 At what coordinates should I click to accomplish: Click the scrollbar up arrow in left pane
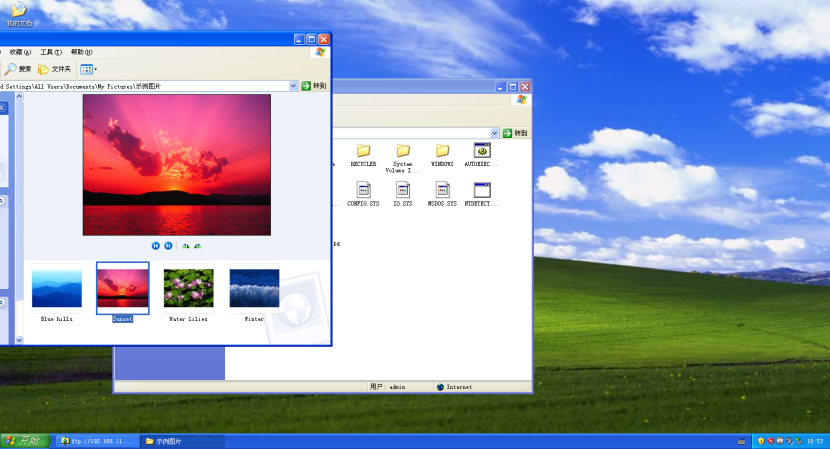point(20,96)
